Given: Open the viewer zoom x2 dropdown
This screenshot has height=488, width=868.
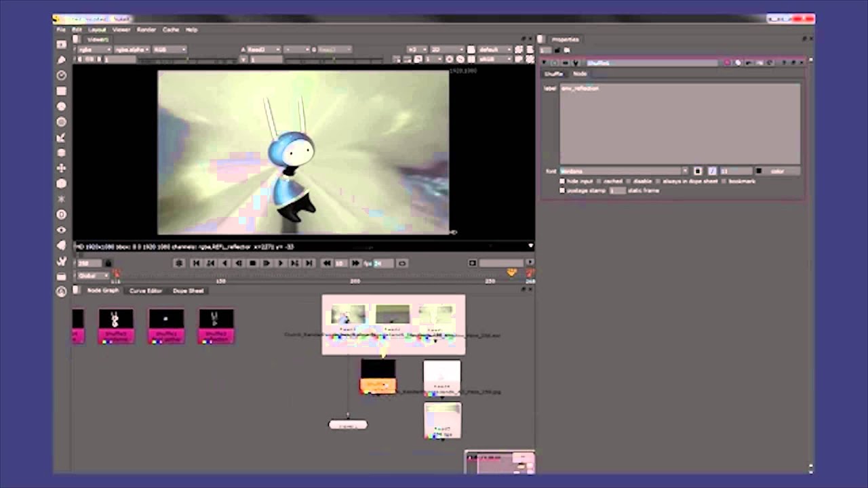Looking at the screenshot, I should (x=417, y=49).
